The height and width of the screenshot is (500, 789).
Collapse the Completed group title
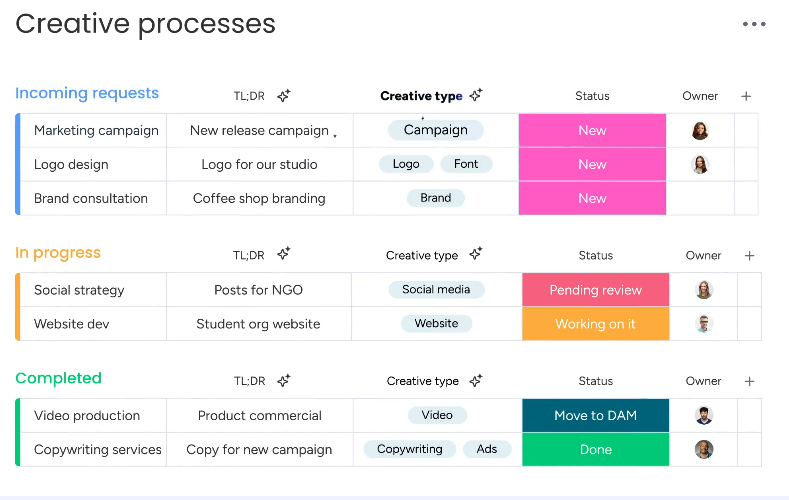point(58,378)
